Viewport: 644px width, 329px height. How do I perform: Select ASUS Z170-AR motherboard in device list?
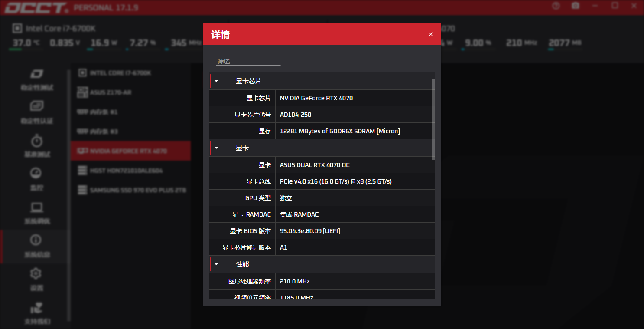coord(130,92)
